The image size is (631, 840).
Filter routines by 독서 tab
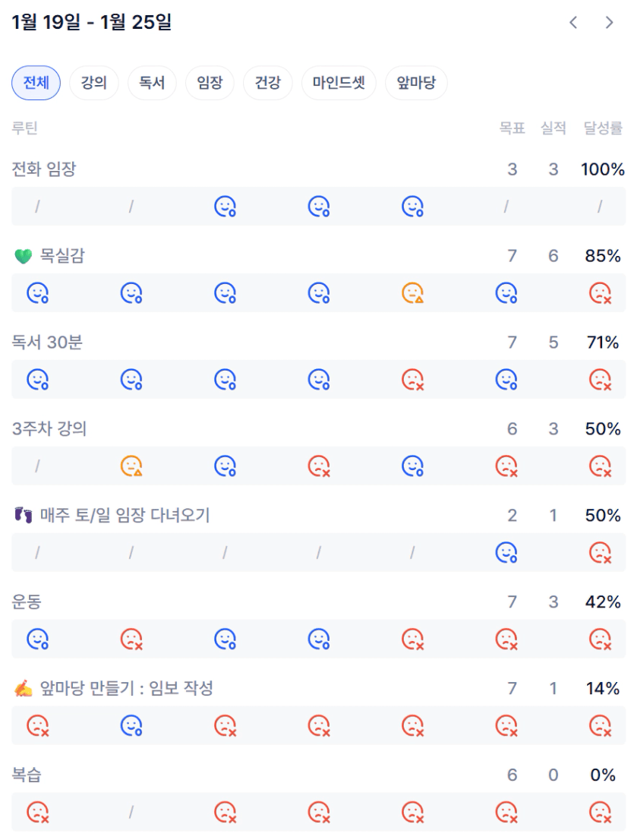152,83
